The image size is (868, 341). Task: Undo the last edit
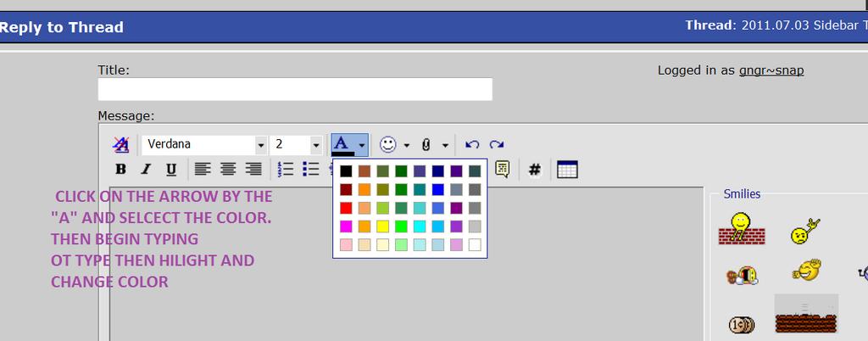click(x=473, y=145)
